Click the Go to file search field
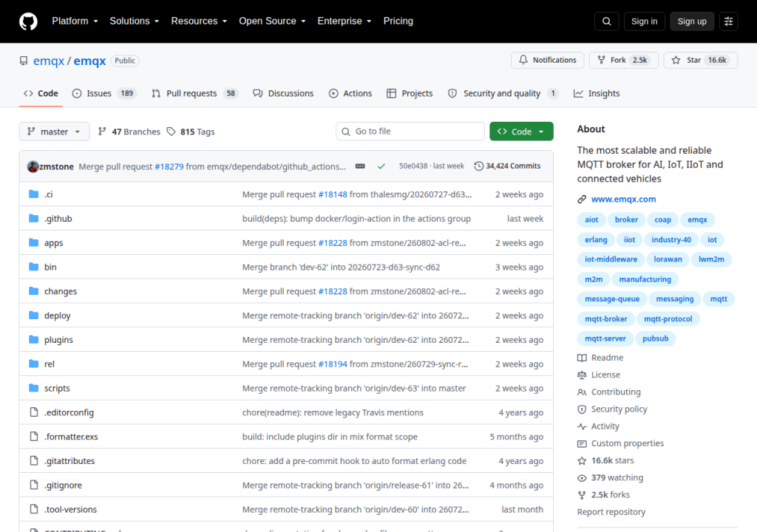 point(410,132)
